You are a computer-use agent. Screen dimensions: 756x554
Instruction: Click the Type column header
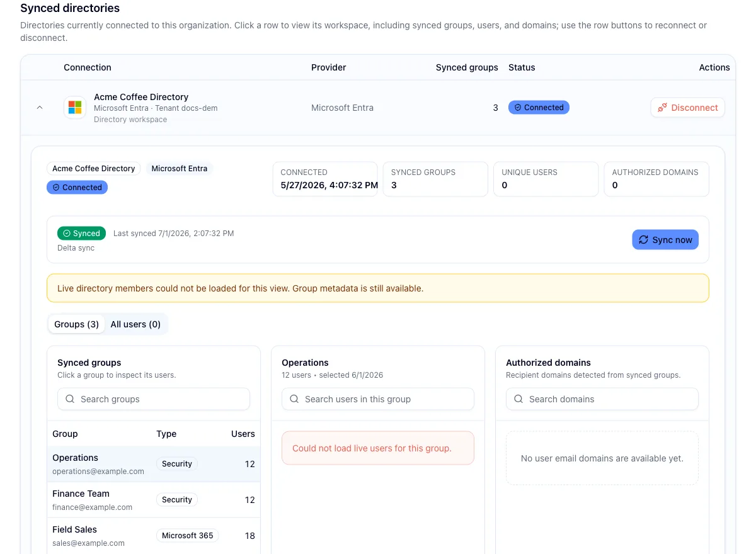[x=166, y=434]
